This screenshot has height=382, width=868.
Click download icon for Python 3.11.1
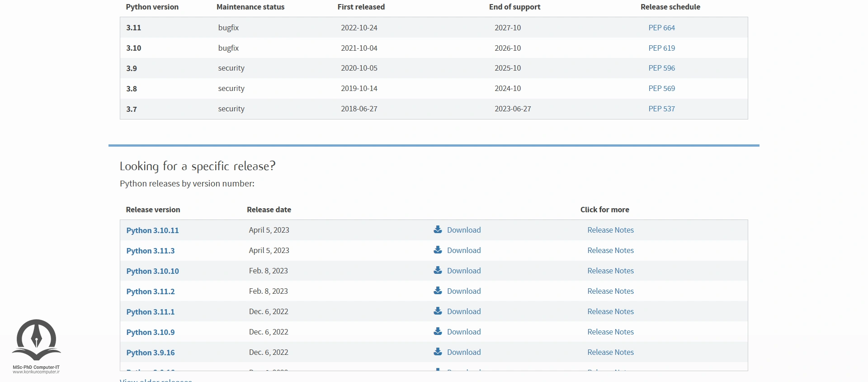click(x=438, y=311)
